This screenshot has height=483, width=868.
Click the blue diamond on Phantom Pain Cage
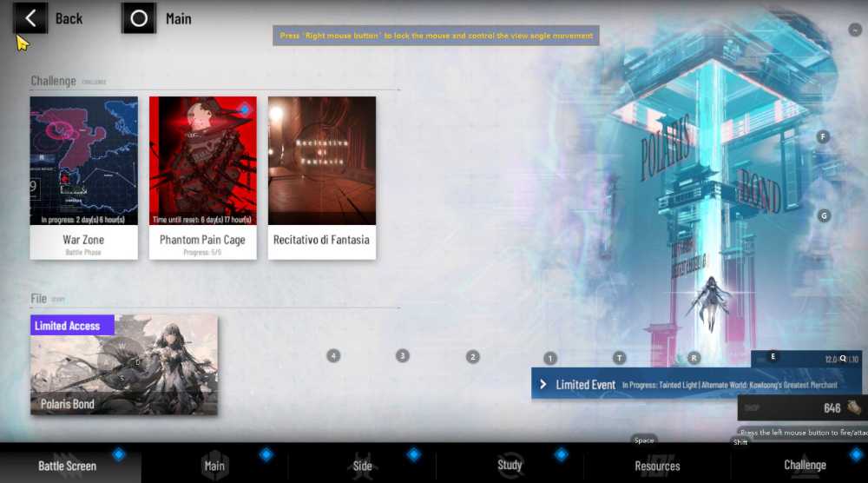[x=245, y=109]
